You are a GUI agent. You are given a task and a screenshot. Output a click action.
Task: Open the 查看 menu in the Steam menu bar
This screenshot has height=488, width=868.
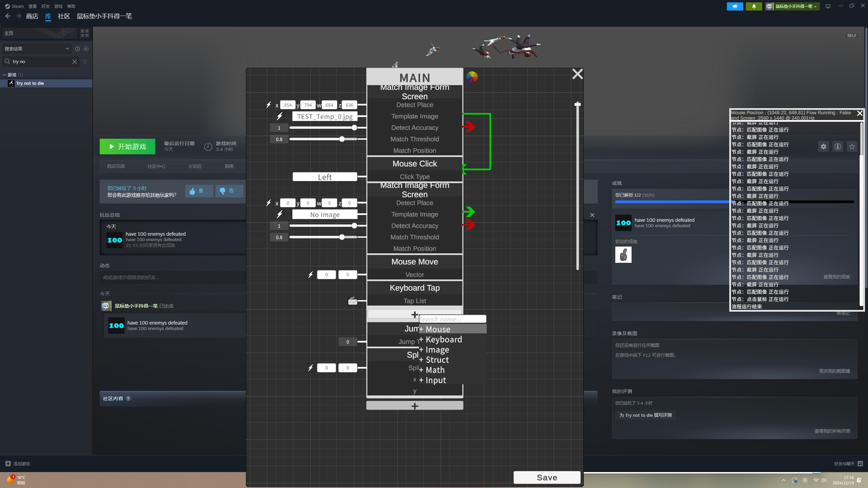[x=32, y=6]
